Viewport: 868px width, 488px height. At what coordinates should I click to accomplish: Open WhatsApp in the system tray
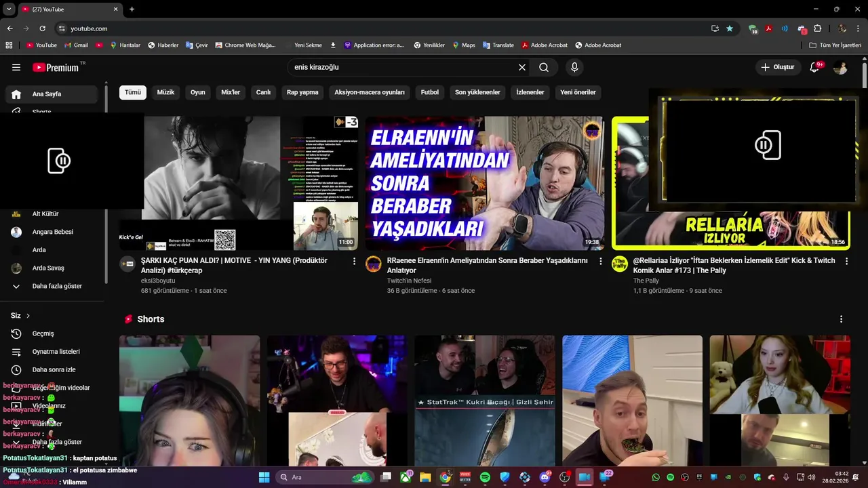click(x=656, y=477)
